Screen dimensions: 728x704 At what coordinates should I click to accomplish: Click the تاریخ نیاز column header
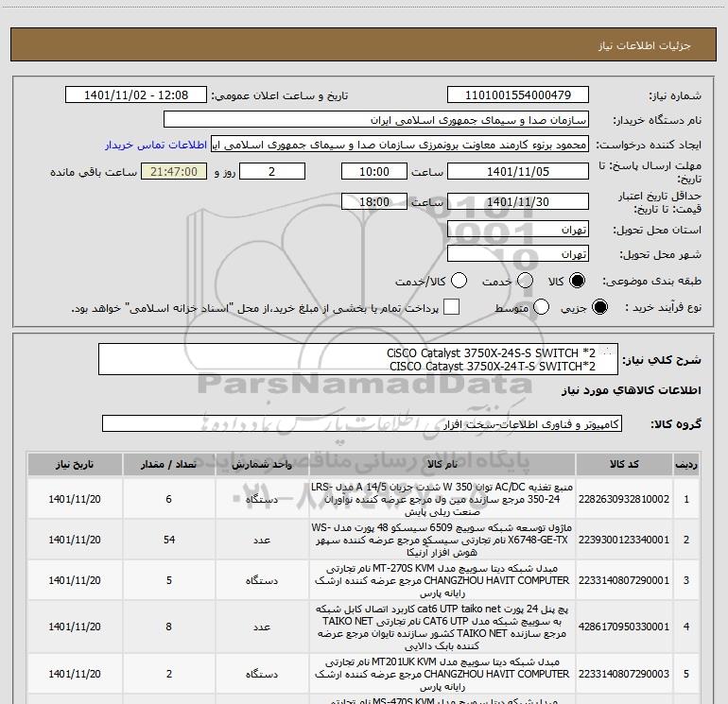tap(75, 465)
